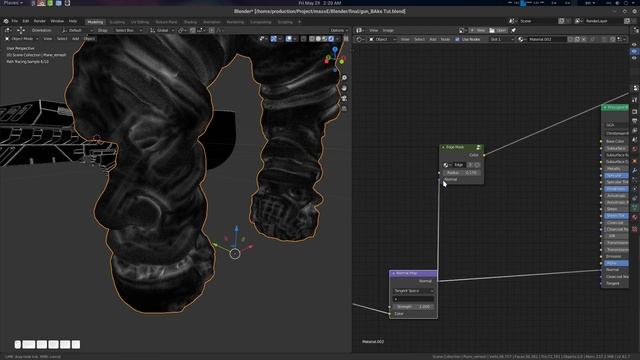Open the Help menu
Screen dimensions: 640x360
pyautogui.click(x=73, y=21)
